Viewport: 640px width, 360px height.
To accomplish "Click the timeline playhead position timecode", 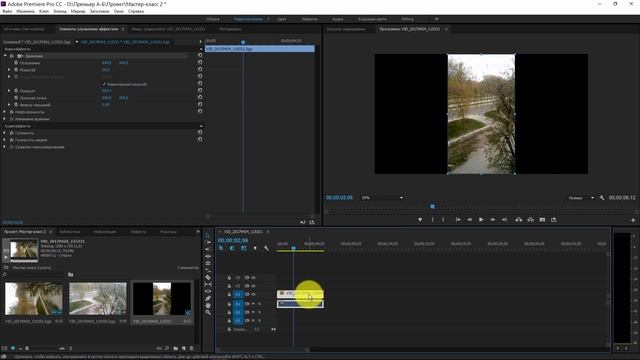I will [233, 240].
